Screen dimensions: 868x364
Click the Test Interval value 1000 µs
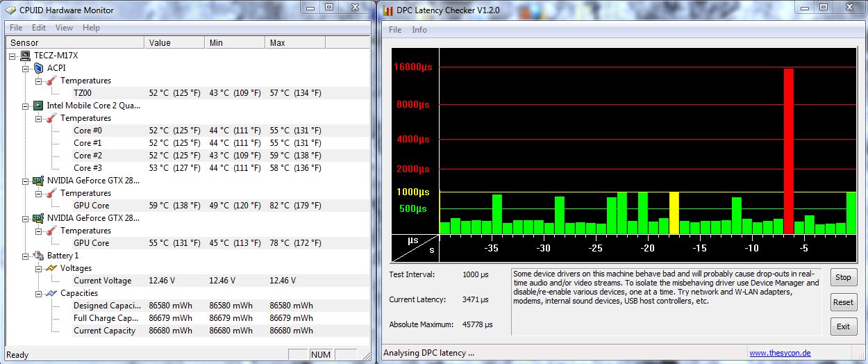(x=475, y=274)
